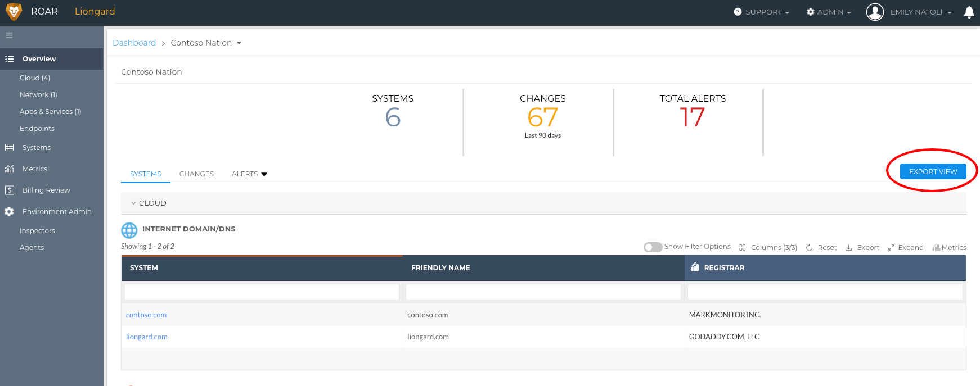This screenshot has width=980, height=386.
Task: Click the Admin gear icon in header
Action: point(810,12)
